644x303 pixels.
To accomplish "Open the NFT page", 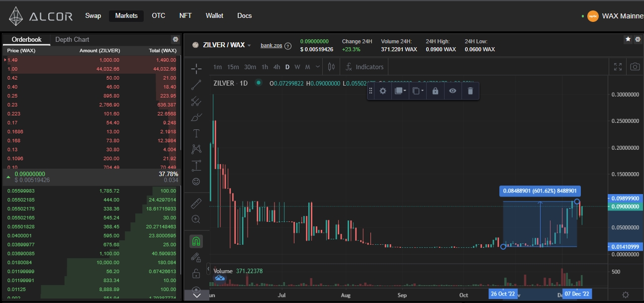I will point(185,16).
